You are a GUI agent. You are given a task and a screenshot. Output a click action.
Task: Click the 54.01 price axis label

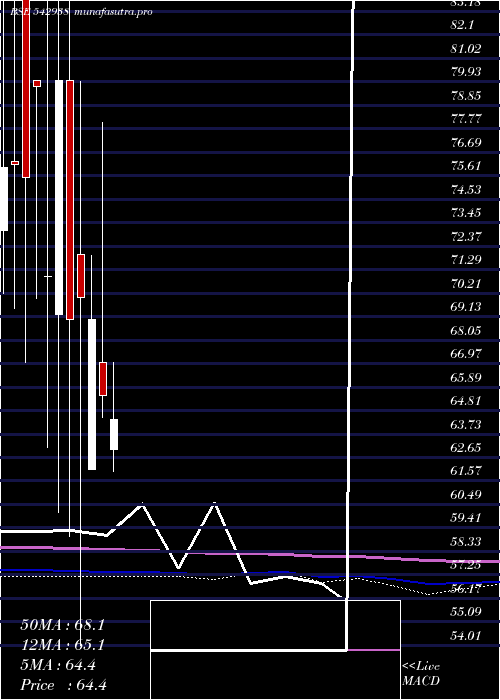466,636
